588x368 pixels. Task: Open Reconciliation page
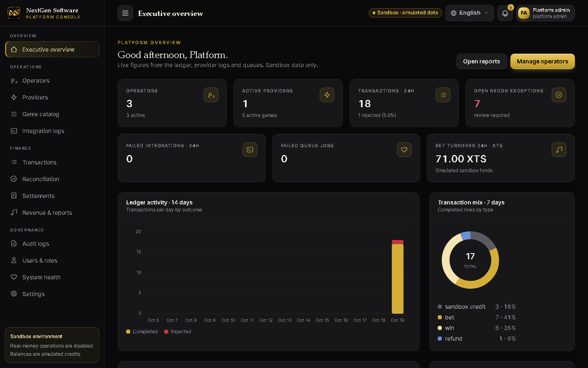52,179
